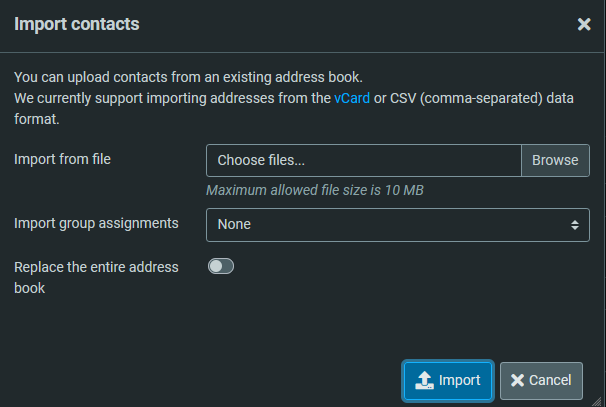This screenshot has height=407, width=606.
Task: Click the arrows on the None select box
Action: 575,224
